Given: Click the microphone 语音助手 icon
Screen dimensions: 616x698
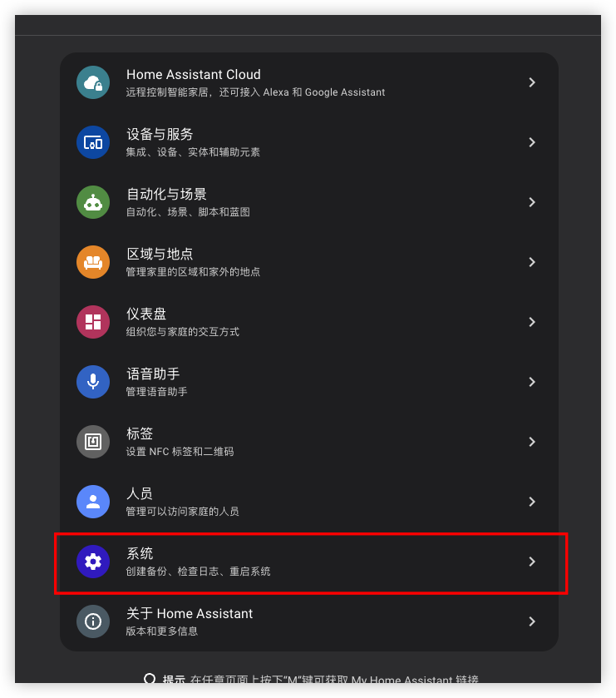Looking at the screenshot, I should pos(93,382).
